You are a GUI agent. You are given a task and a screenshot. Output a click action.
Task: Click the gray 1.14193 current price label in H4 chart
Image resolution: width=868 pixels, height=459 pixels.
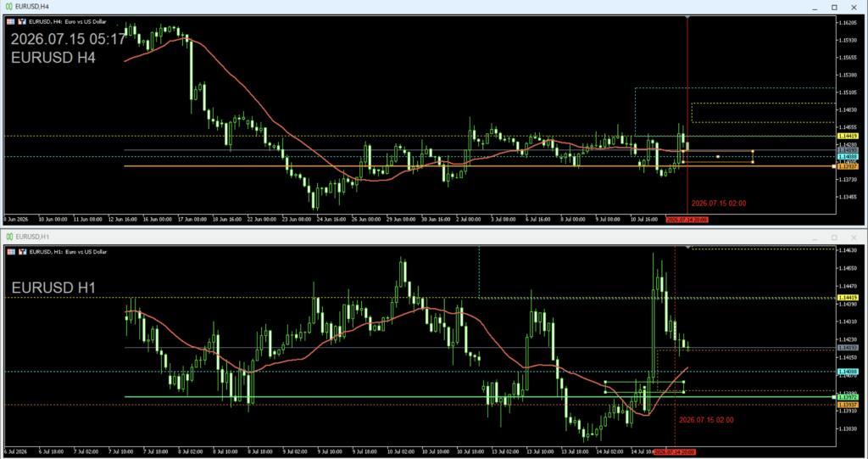(x=848, y=150)
